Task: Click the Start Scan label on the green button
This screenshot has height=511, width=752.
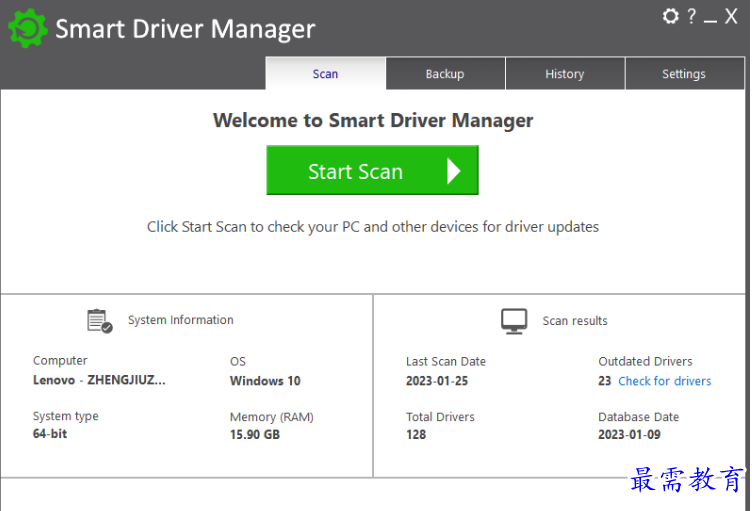Action: (x=355, y=171)
